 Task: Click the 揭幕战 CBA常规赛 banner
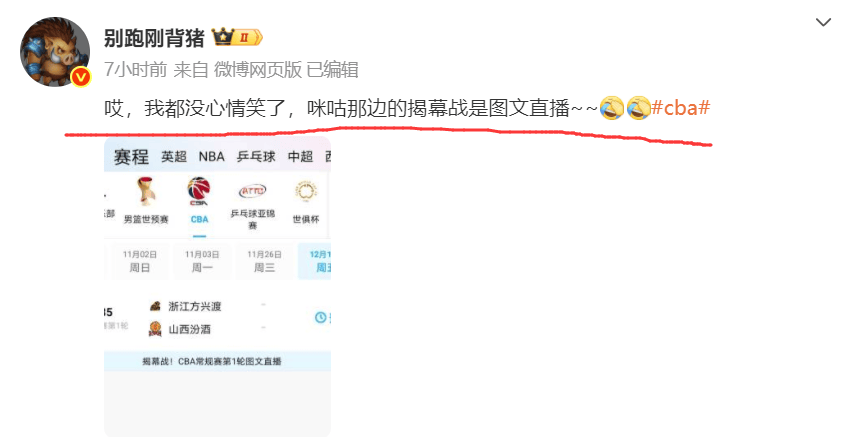[217, 361]
